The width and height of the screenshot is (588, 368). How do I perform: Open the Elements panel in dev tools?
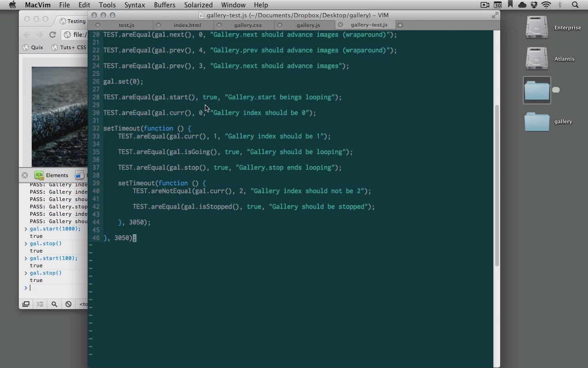click(x=51, y=175)
